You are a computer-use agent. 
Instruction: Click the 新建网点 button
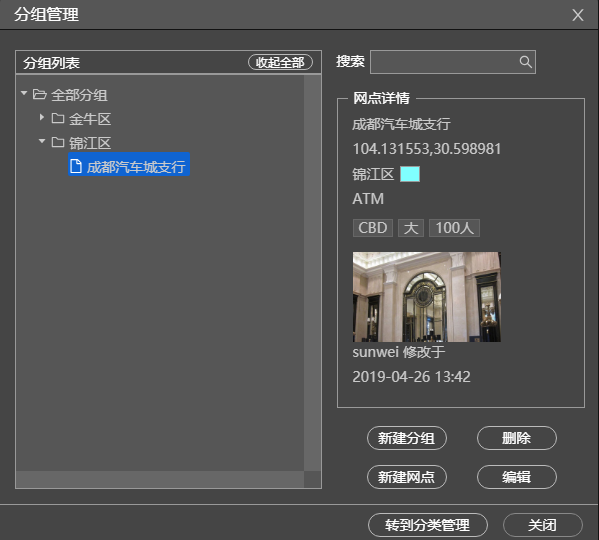coord(407,477)
